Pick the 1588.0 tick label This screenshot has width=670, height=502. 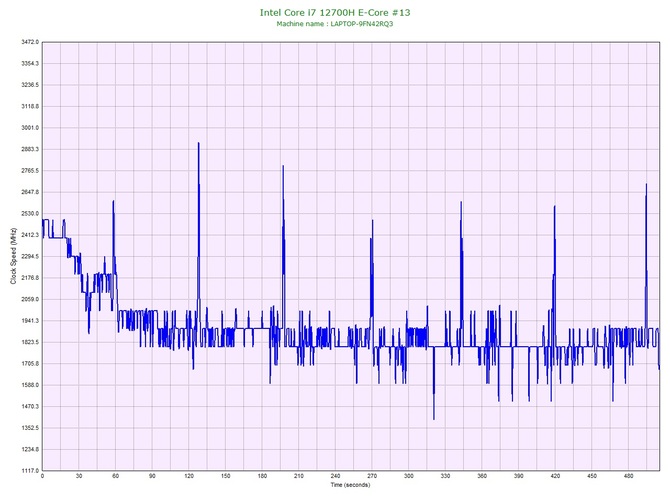coord(30,385)
